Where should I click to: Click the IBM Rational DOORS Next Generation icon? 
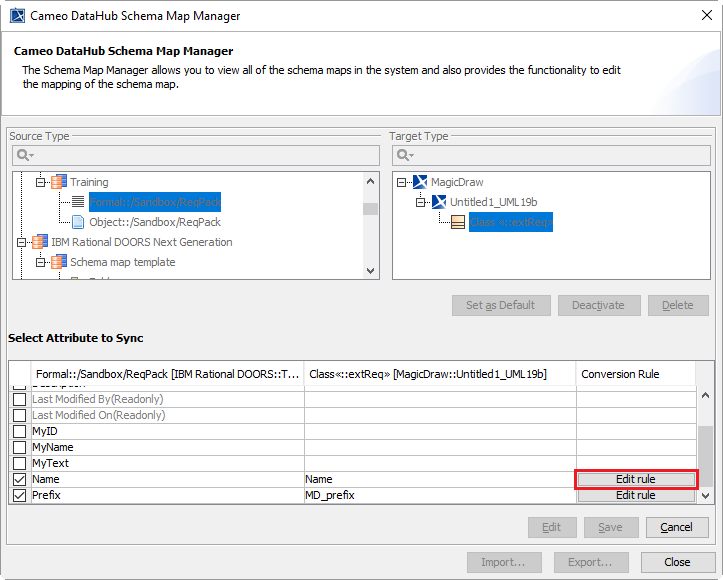pos(40,242)
